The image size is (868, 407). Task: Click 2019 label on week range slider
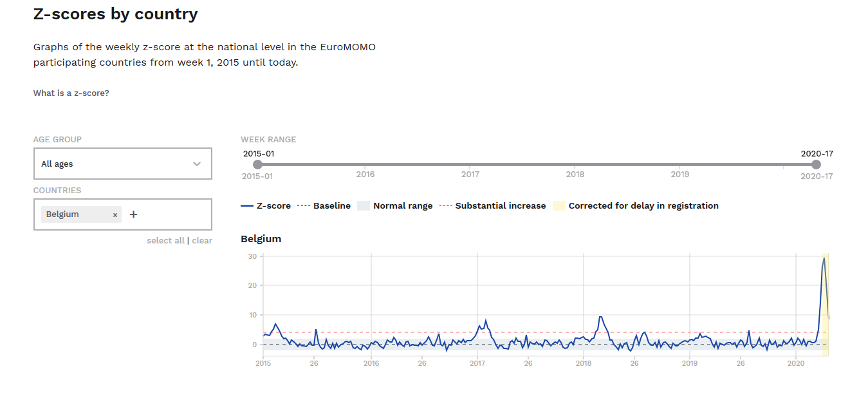pos(680,174)
